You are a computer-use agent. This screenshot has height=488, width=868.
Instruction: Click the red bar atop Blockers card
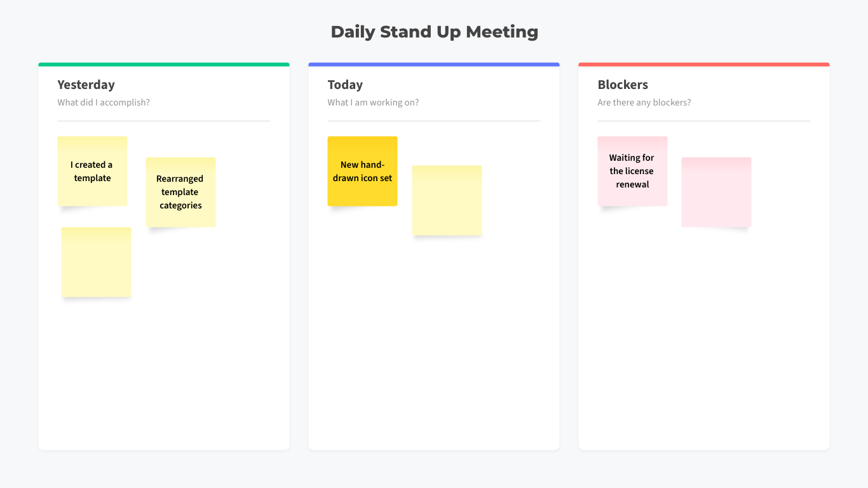pyautogui.click(x=704, y=64)
